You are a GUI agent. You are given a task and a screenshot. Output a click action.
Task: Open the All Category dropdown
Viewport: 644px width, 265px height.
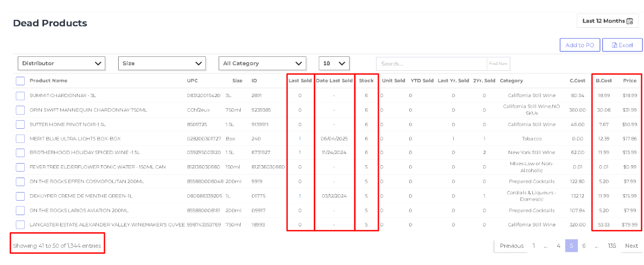click(x=262, y=64)
